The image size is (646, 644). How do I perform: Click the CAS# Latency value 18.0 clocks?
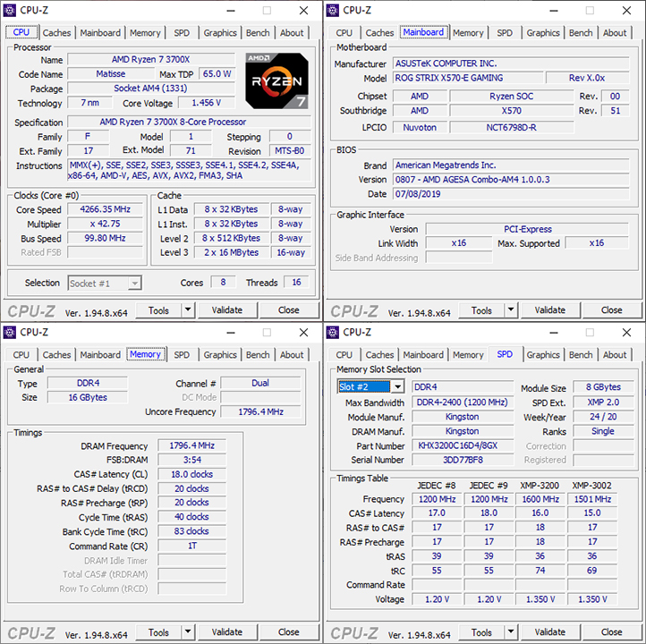tap(192, 474)
